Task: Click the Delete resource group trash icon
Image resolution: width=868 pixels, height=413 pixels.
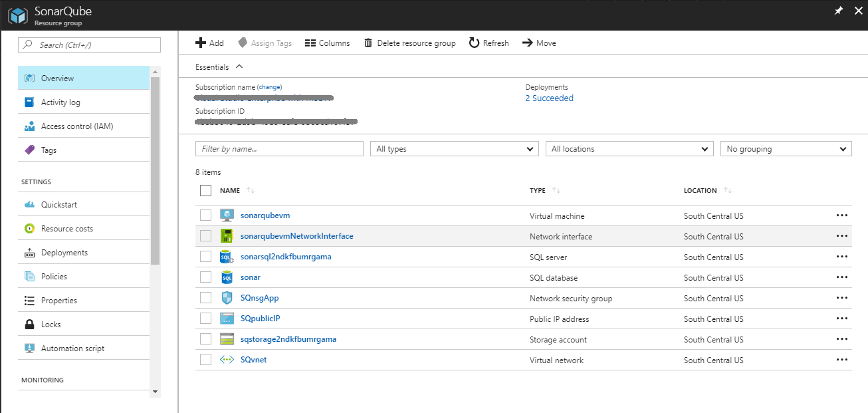Action: (x=368, y=43)
